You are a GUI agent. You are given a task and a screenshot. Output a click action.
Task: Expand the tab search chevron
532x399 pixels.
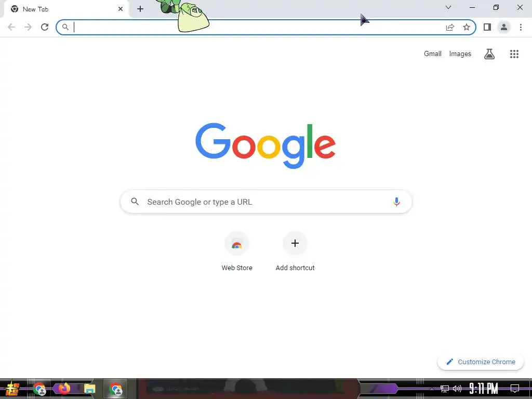448,7
